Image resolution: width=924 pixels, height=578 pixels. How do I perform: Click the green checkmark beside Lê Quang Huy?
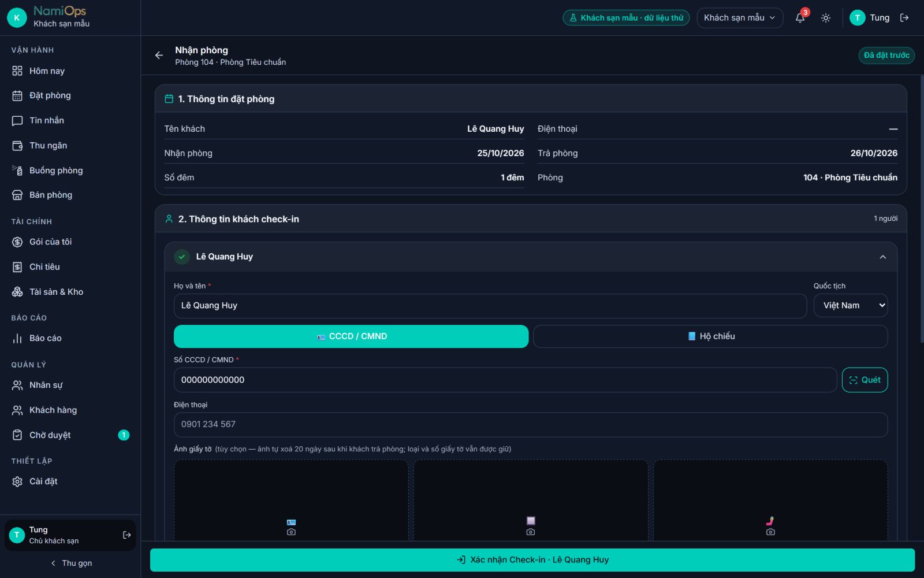[x=182, y=257]
